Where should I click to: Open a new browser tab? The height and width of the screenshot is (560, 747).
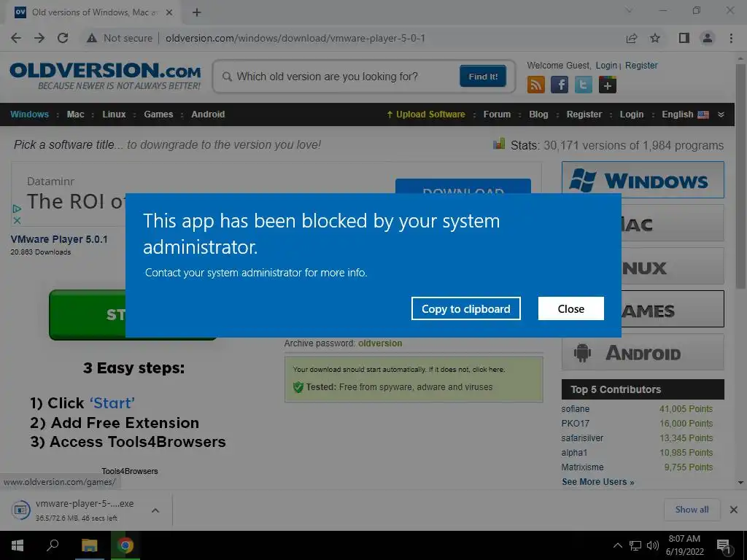click(x=197, y=12)
